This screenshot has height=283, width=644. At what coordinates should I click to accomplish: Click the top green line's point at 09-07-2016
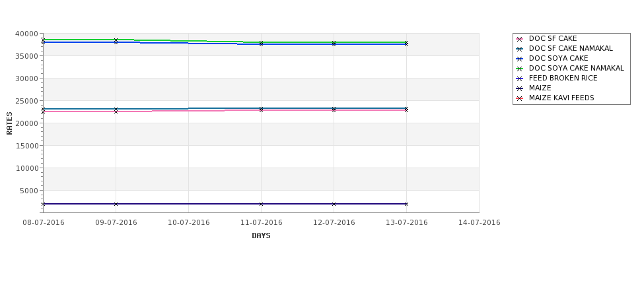point(116,40)
